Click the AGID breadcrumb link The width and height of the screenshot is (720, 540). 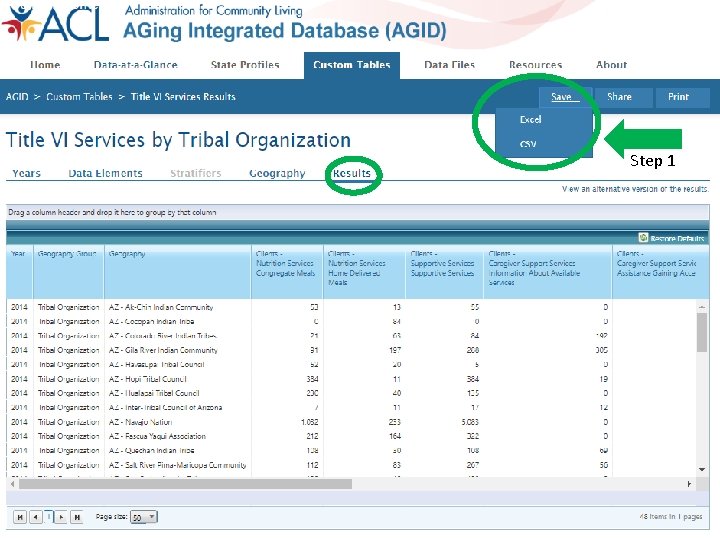tap(17, 97)
